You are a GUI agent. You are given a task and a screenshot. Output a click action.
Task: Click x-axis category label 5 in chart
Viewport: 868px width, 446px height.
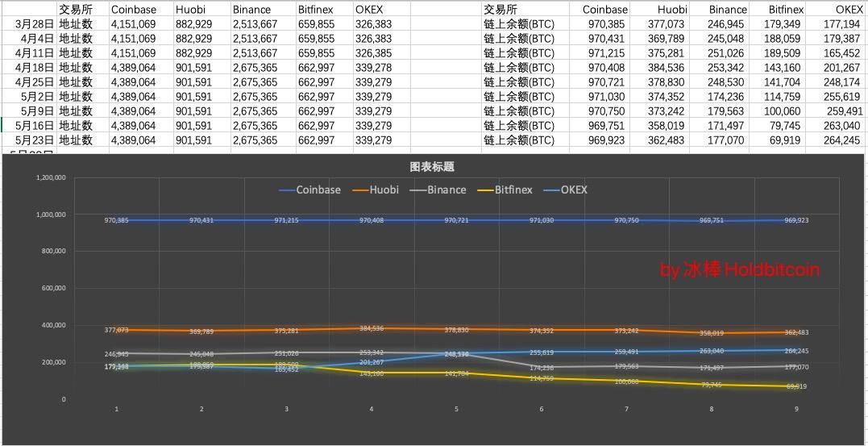coord(456,410)
